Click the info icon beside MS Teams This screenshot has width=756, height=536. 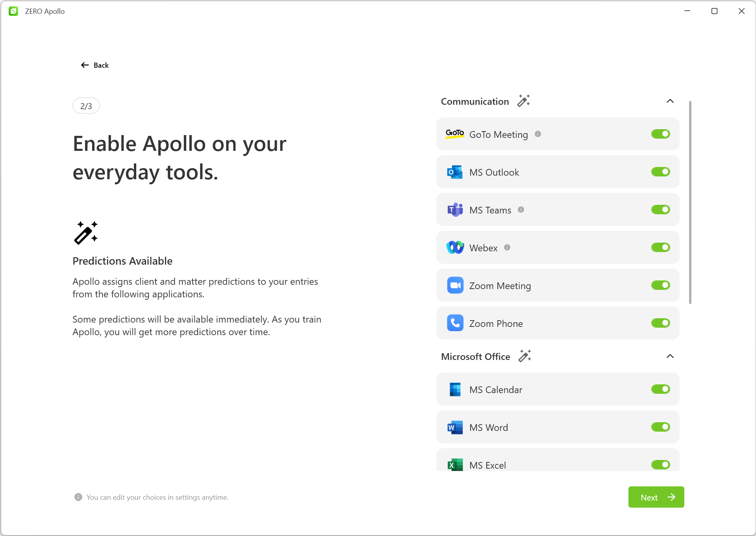coord(521,210)
